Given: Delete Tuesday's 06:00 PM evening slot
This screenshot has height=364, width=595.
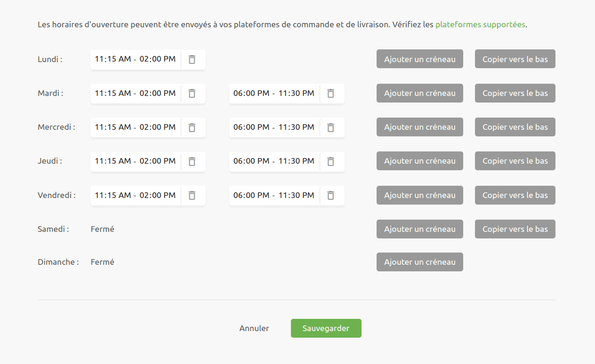Looking at the screenshot, I should point(331,93).
